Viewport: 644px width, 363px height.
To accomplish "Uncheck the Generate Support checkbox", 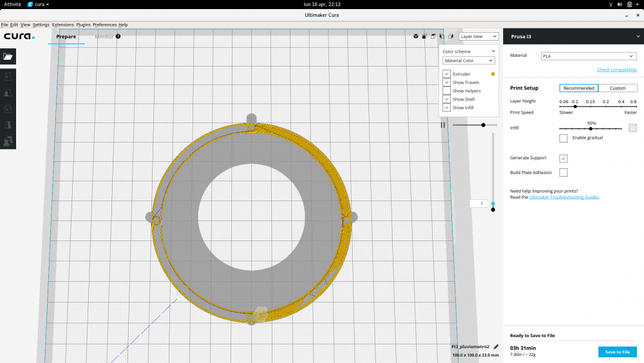I will 563,158.
